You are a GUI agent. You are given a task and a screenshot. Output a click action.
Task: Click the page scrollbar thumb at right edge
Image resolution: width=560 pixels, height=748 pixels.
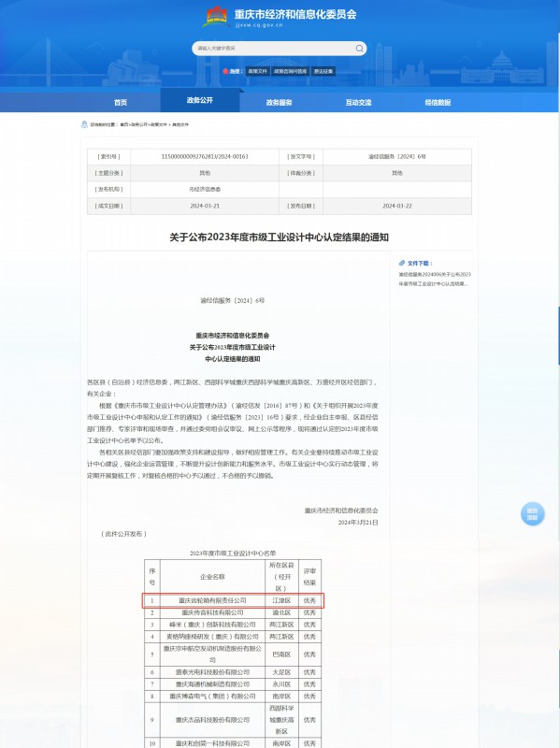[x=558, y=336]
